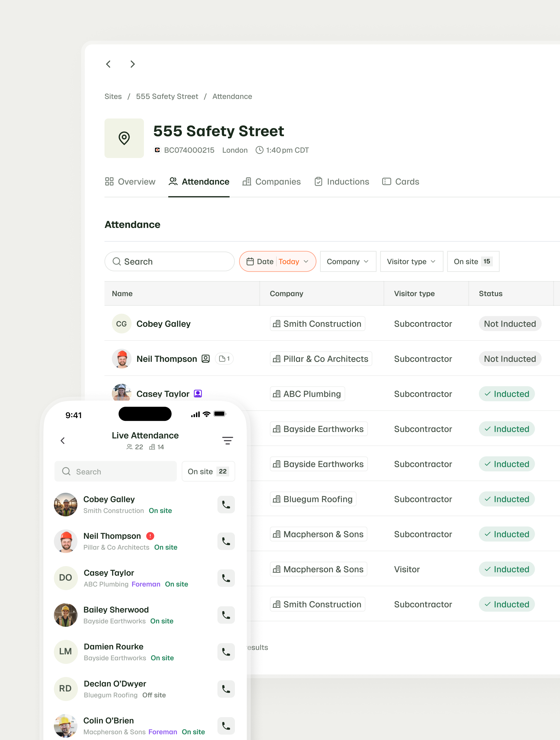Click Neil Thompson's Not Inducted status
The height and width of the screenshot is (740, 560).
[510, 359]
